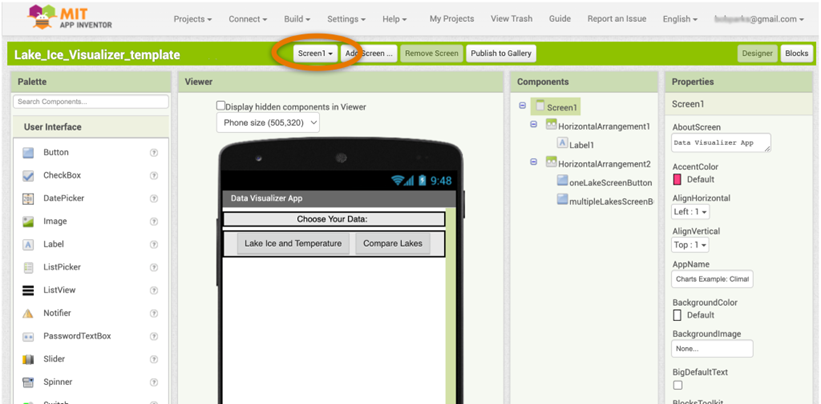Open the Phone size dropdown
This screenshot has height=404, width=821.
(268, 122)
